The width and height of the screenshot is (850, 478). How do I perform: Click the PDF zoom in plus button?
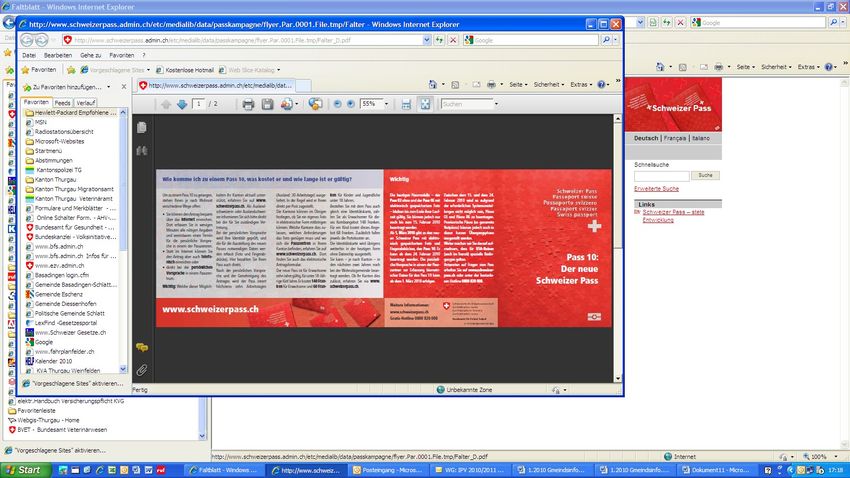pyautogui.click(x=350, y=104)
